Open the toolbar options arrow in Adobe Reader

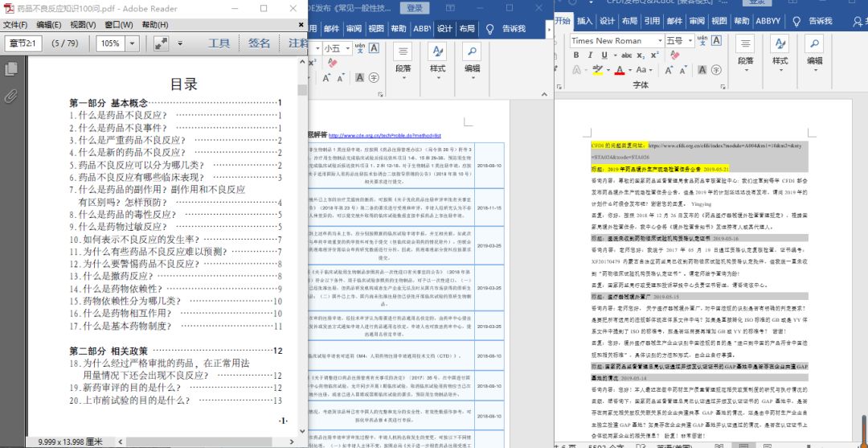pyautogui.click(x=180, y=43)
